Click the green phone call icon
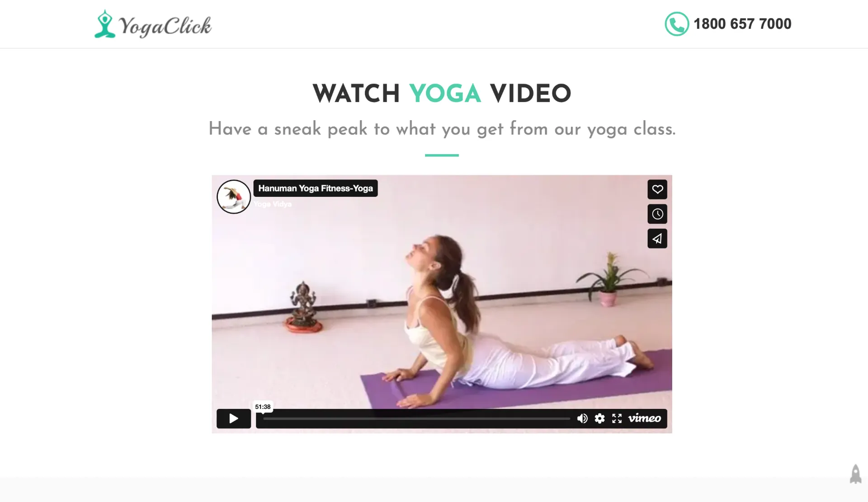Image resolution: width=868 pixels, height=502 pixels. [677, 24]
